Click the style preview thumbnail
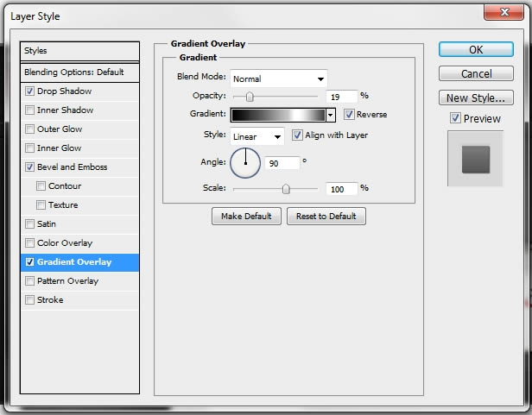Image resolution: width=532 pixels, height=415 pixels. [x=475, y=159]
